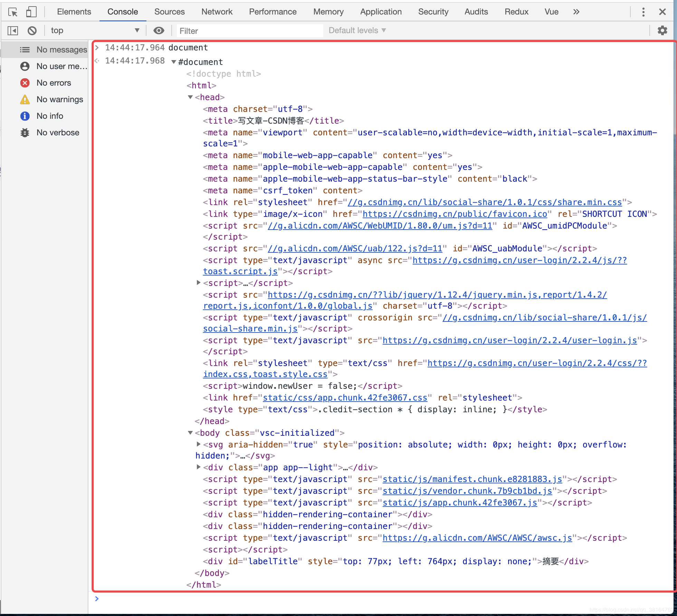The image size is (677, 616).
Task: Open the uab/122.js?d=11 script link
Action: click(x=355, y=249)
